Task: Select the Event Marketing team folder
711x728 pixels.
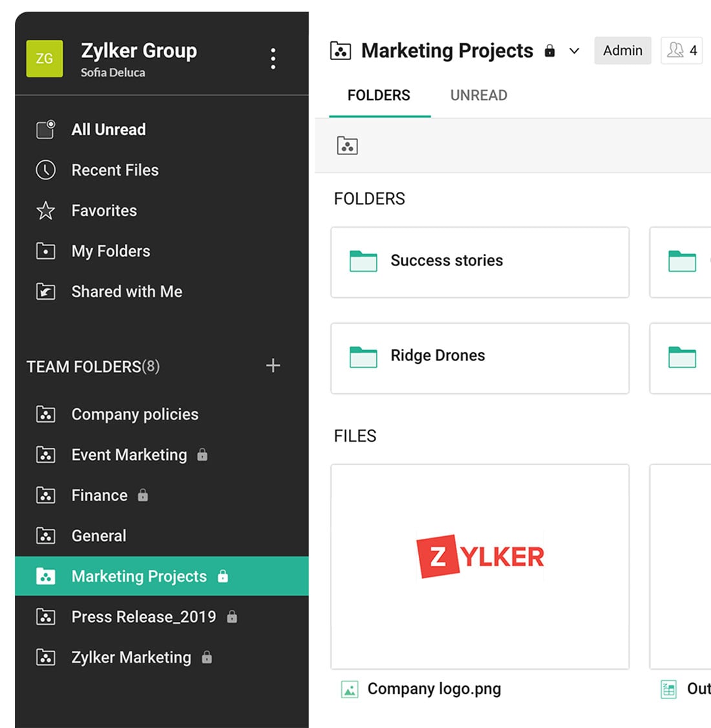Action: click(129, 455)
